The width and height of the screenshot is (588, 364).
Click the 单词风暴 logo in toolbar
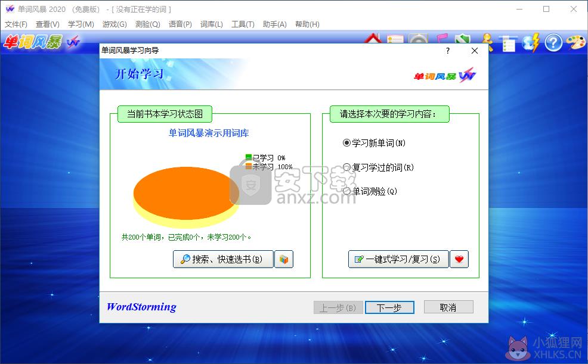click(x=42, y=42)
